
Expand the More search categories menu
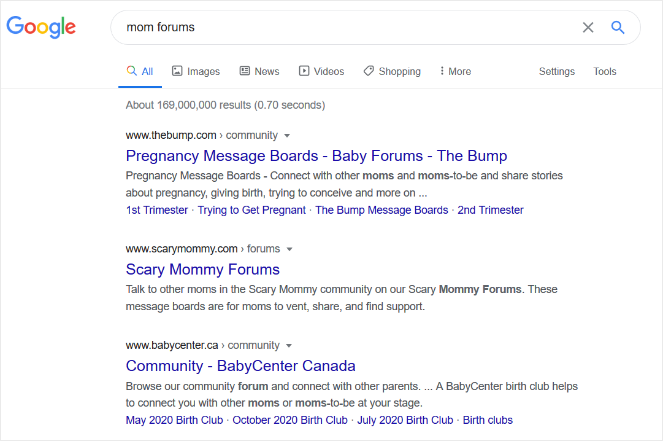click(x=455, y=71)
